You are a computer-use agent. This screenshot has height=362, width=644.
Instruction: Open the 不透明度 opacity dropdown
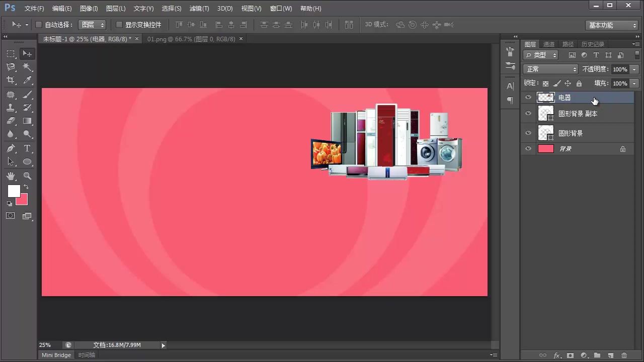[633, 69]
